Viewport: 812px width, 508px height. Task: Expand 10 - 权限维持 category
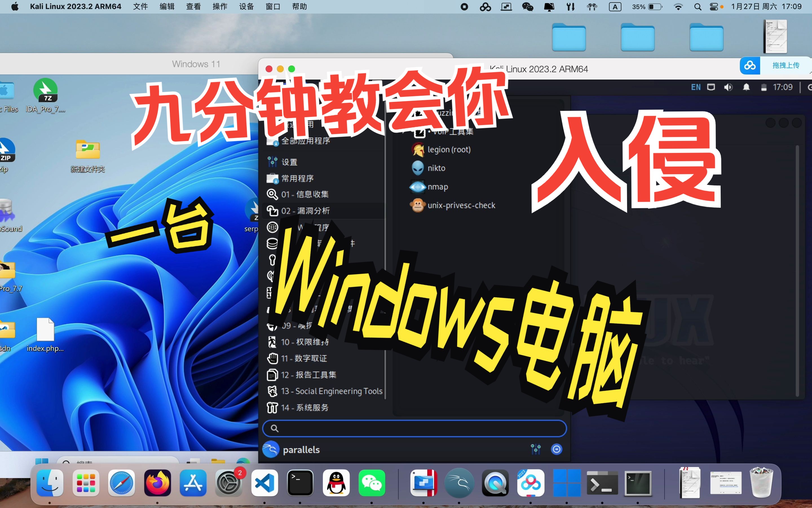click(x=324, y=342)
